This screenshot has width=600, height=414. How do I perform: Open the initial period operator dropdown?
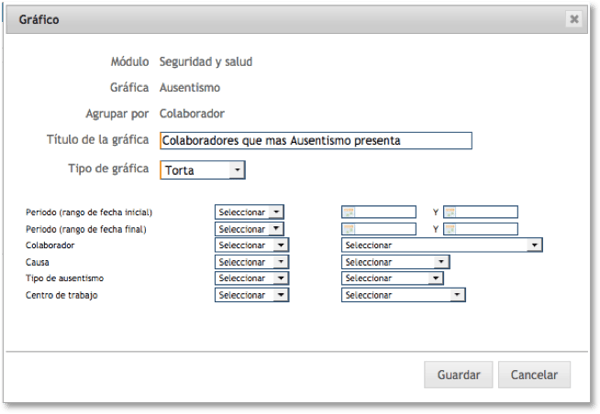click(x=250, y=212)
